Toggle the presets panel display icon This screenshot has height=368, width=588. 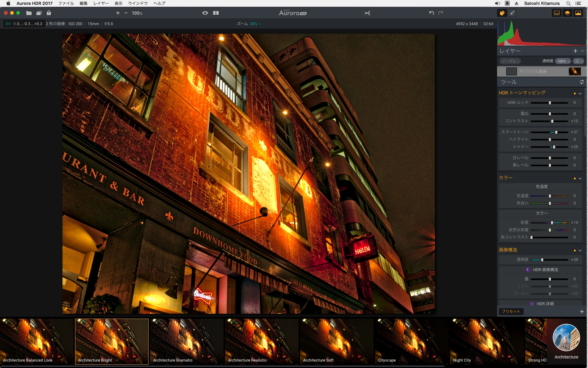coord(557,13)
